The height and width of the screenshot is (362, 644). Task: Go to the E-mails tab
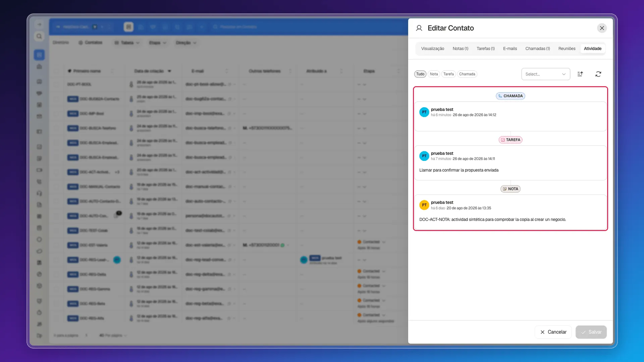pos(510,49)
